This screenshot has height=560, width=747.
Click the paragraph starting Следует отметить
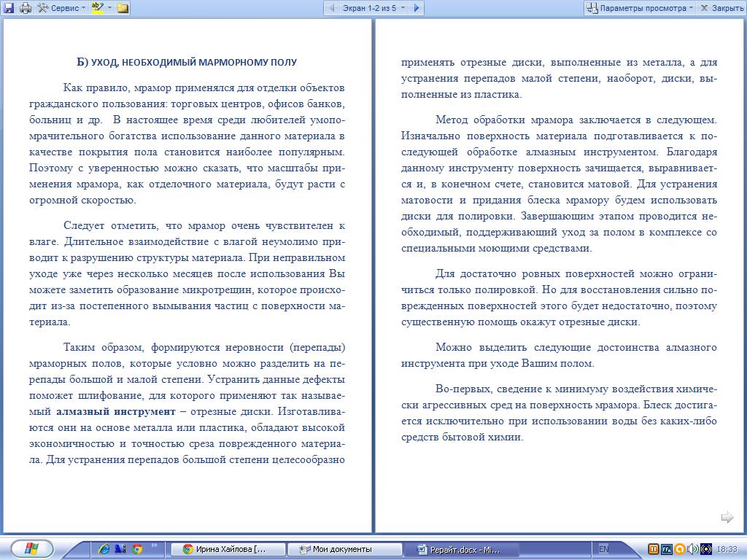click(x=187, y=273)
